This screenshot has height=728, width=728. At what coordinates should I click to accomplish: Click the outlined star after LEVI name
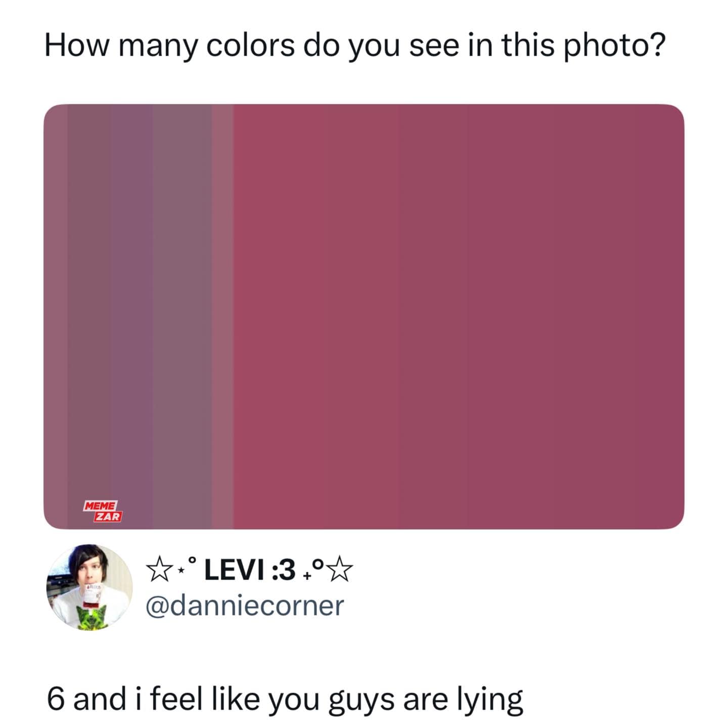[341, 570]
